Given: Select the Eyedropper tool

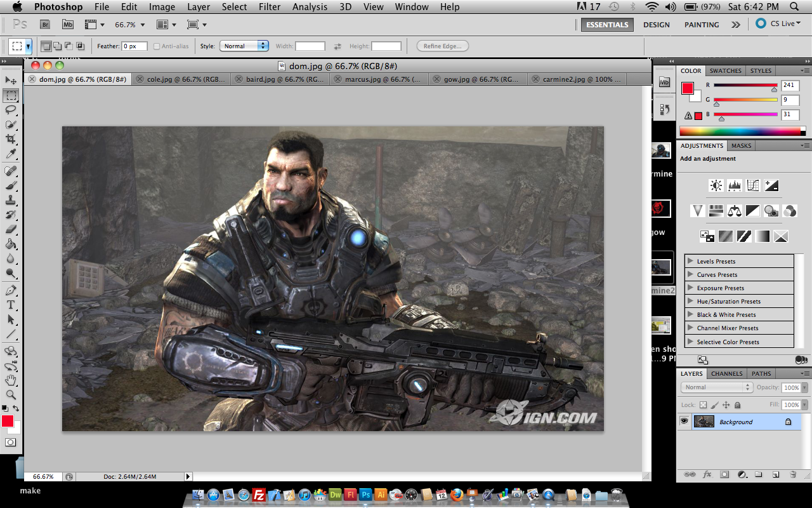Looking at the screenshot, I should pos(11,154).
